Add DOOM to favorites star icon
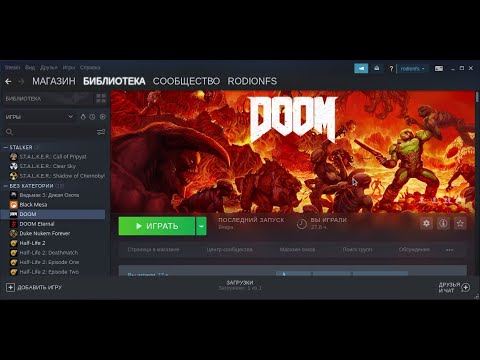Image resolution: width=480 pixels, height=360 pixels. pyautogui.click(x=460, y=223)
